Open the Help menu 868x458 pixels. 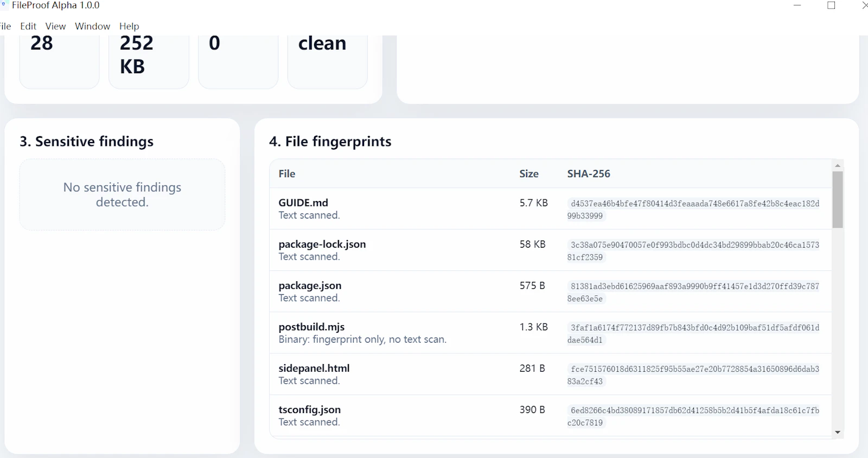[129, 26]
